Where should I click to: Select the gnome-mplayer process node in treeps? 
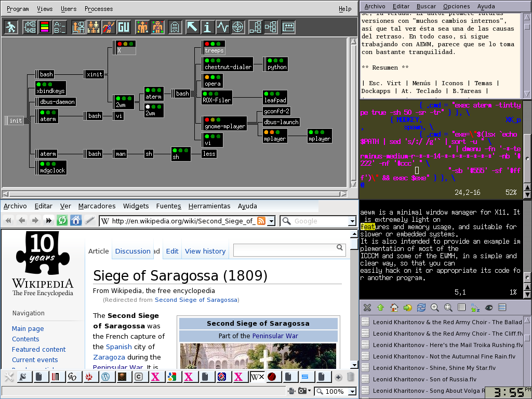pyautogui.click(x=224, y=123)
